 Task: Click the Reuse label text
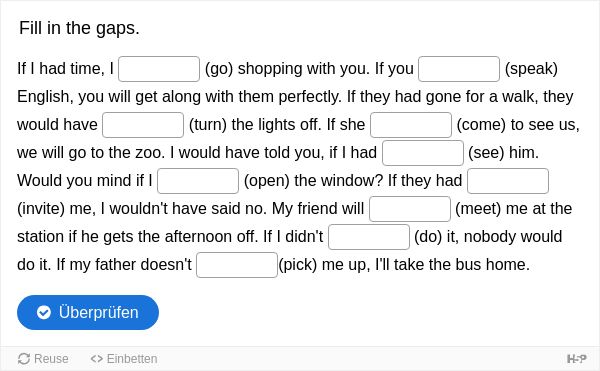point(51,359)
